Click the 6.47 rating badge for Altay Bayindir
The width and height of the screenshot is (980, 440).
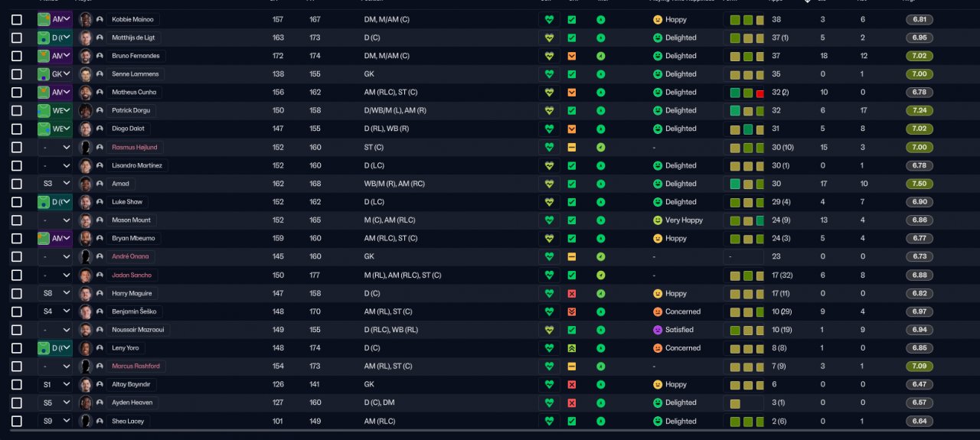click(x=919, y=384)
